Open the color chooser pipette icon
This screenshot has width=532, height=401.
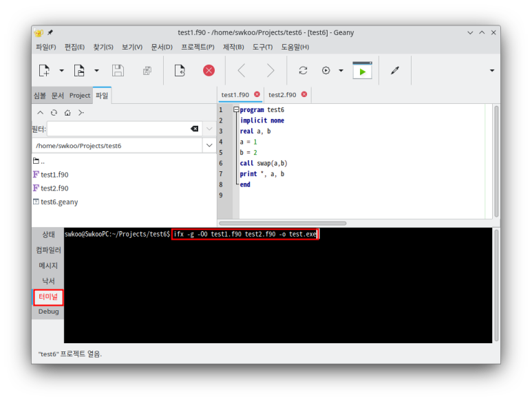click(x=394, y=71)
